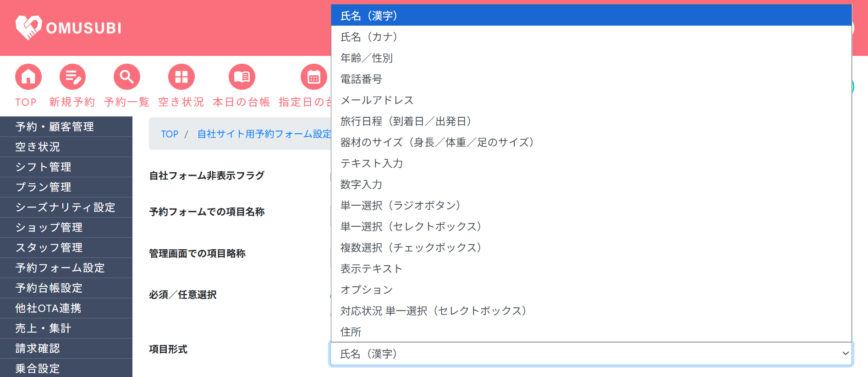Image resolution: width=868 pixels, height=377 pixels.
Task: Click the OMUSUBI heart logo
Action: (28, 27)
